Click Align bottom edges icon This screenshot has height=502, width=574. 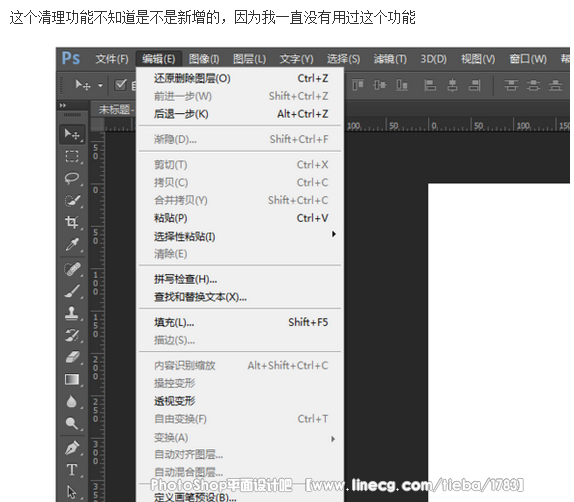[x=402, y=85]
